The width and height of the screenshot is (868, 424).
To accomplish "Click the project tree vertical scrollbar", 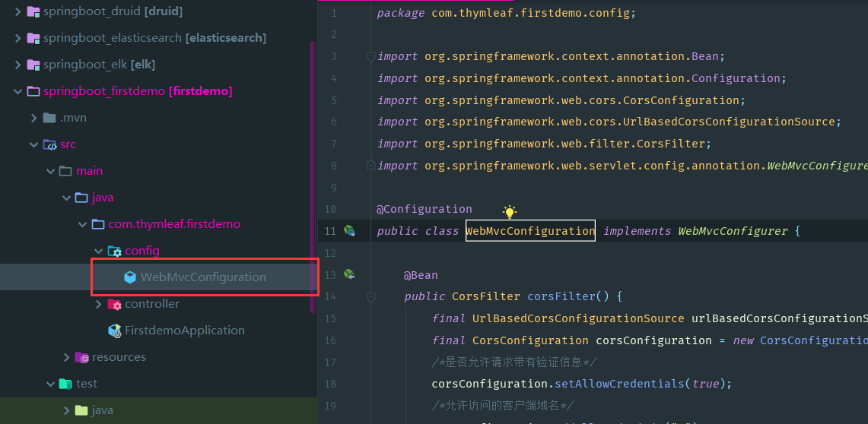I will 313,177.
